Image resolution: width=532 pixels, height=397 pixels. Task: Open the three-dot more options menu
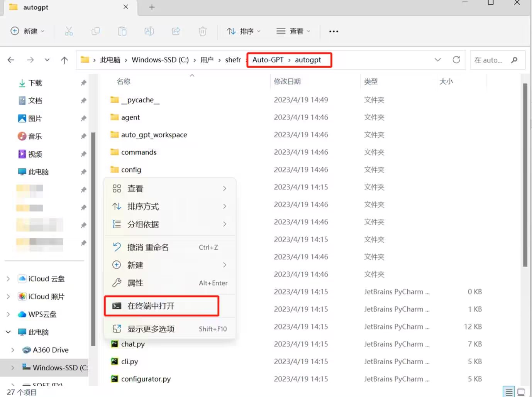334,31
